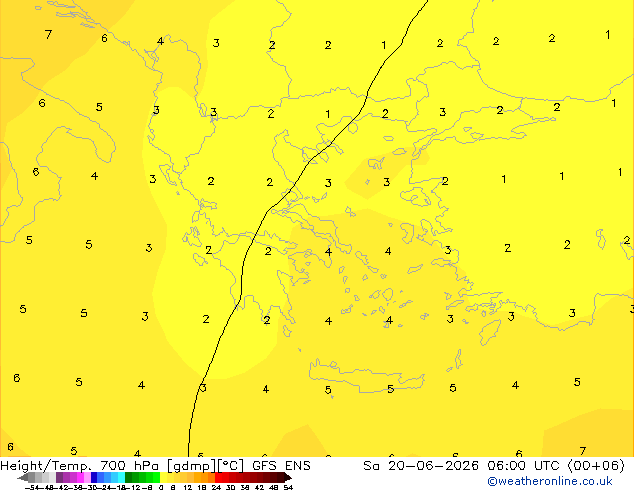Click the bright green legend swatch
The image size is (634, 490).
pos(156,477)
